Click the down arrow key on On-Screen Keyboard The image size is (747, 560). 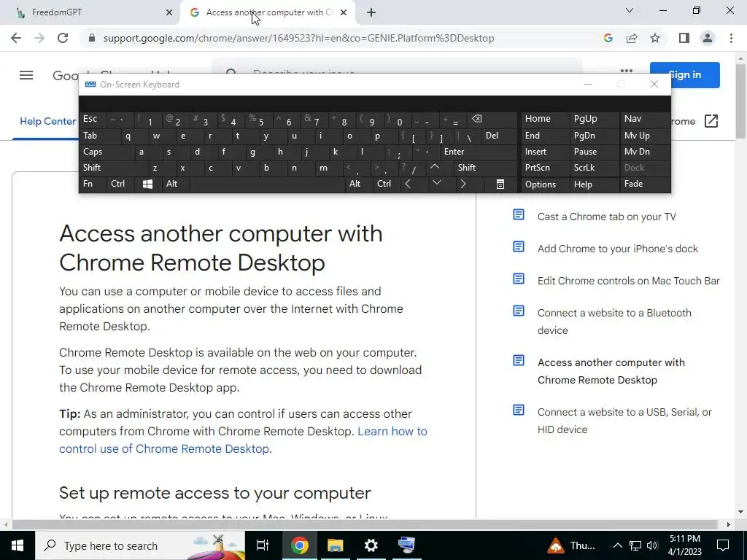pyautogui.click(x=436, y=183)
